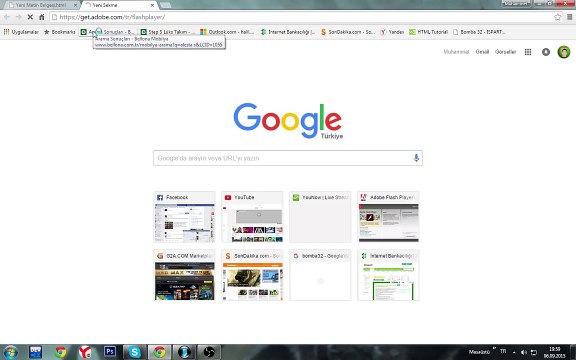Go forward using the browser forward arrow

18,17
